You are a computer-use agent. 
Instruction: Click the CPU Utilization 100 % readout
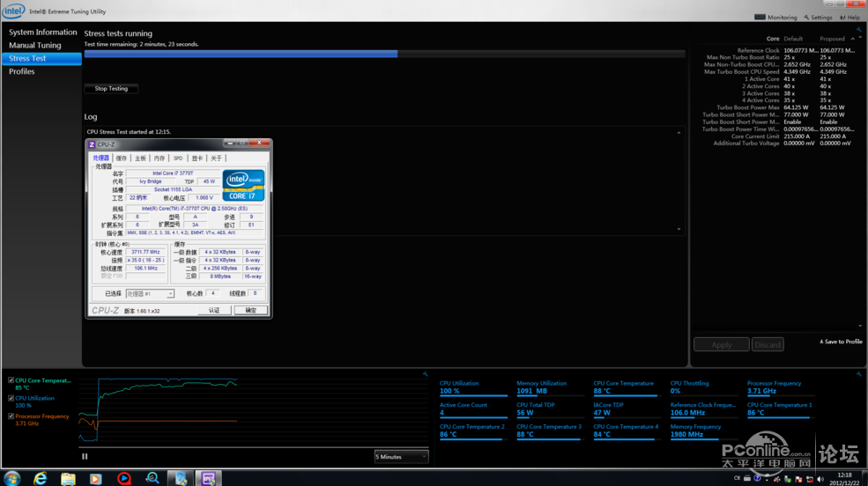tap(473, 387)
